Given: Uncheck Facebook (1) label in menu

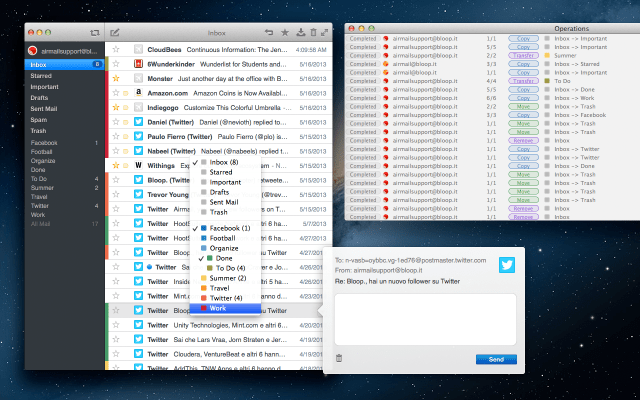Looking at the screenshot, I should pyautogui.click(x=225, y=228).
